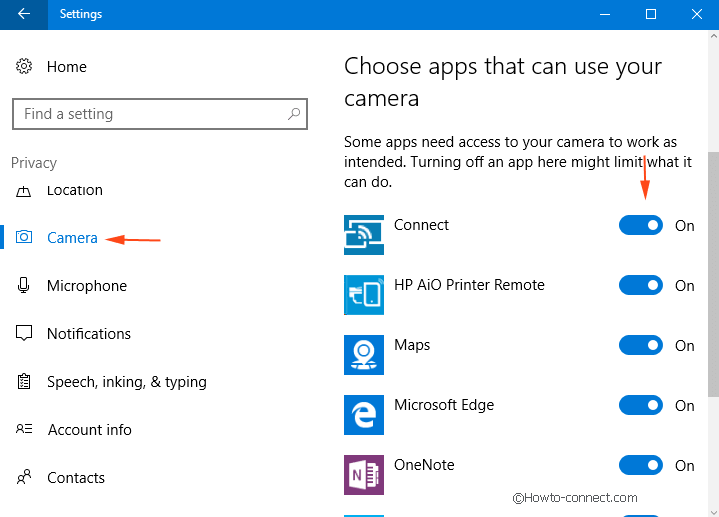Click the back arrow in title bar
The image size is (719, 517).
tap(24, 14)
